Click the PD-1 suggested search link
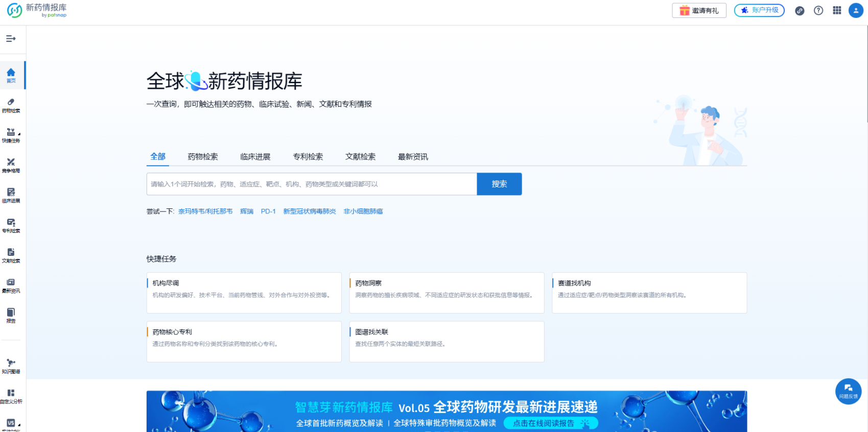This screenshot has height=432, width=868. 268,211
